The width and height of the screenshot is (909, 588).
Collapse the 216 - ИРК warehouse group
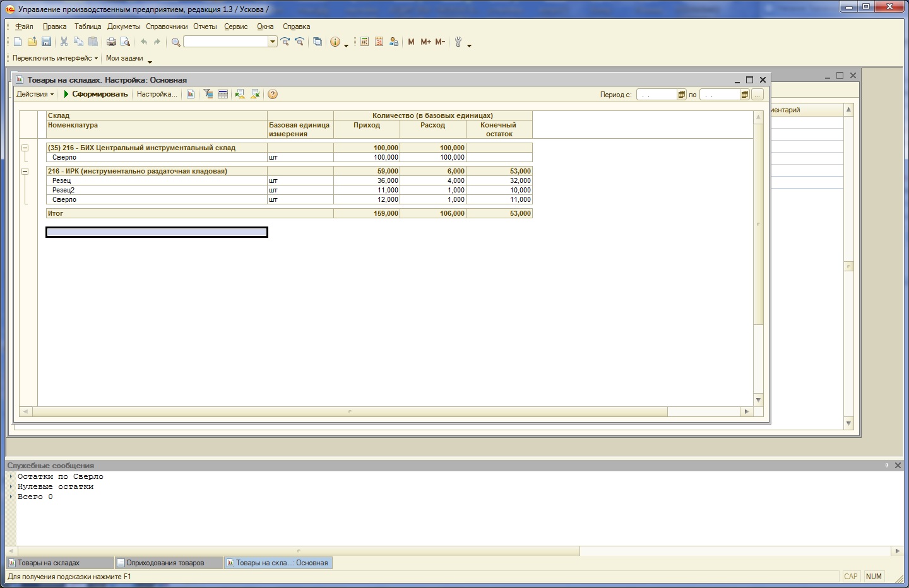coord(25,171)
